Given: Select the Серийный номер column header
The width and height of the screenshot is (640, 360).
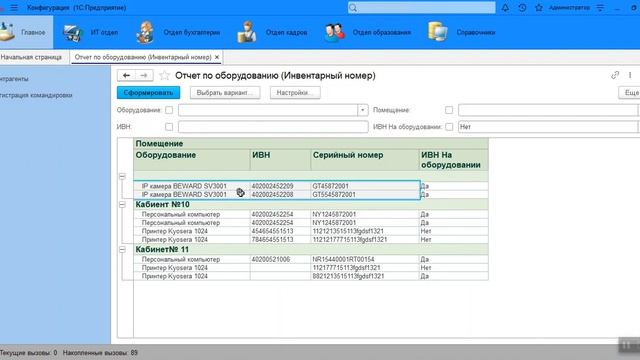Looking at the screenshot, I should [x=365, y=160].
